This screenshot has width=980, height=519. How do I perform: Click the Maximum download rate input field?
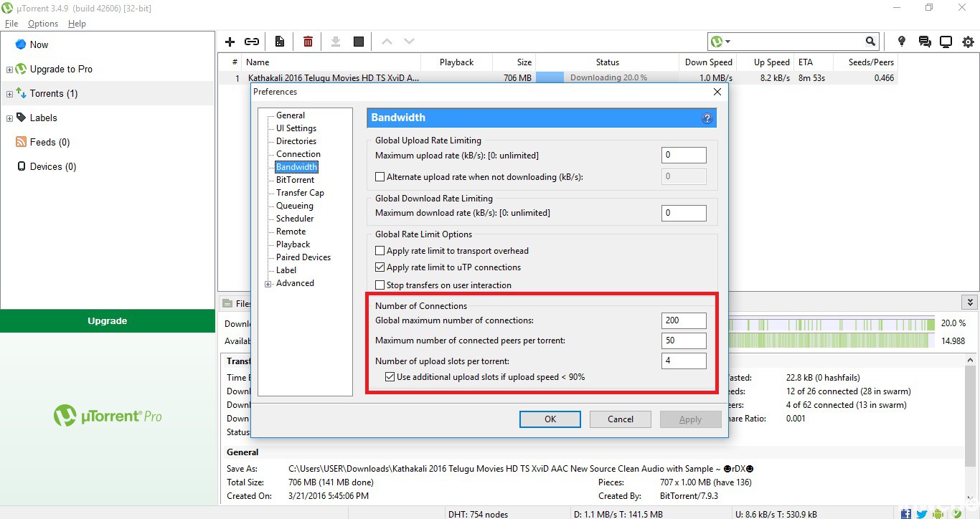pos(684,213)
